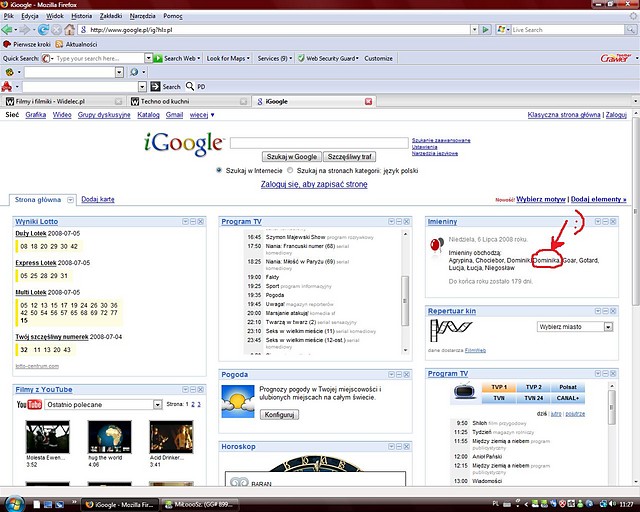Viewport: 640px width, 512px height.
Task: Open the Acid Drinker video thumbnail
Action: tap(171, 437)
